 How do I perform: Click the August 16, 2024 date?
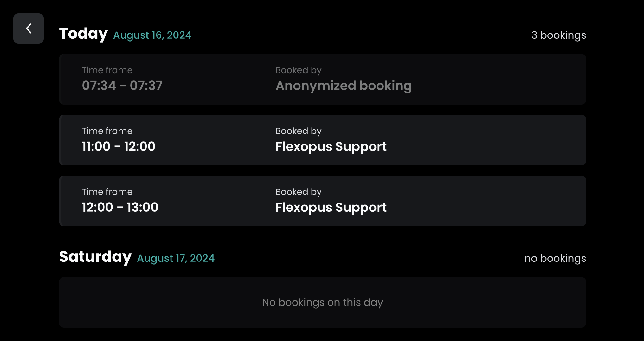point(152,35)
